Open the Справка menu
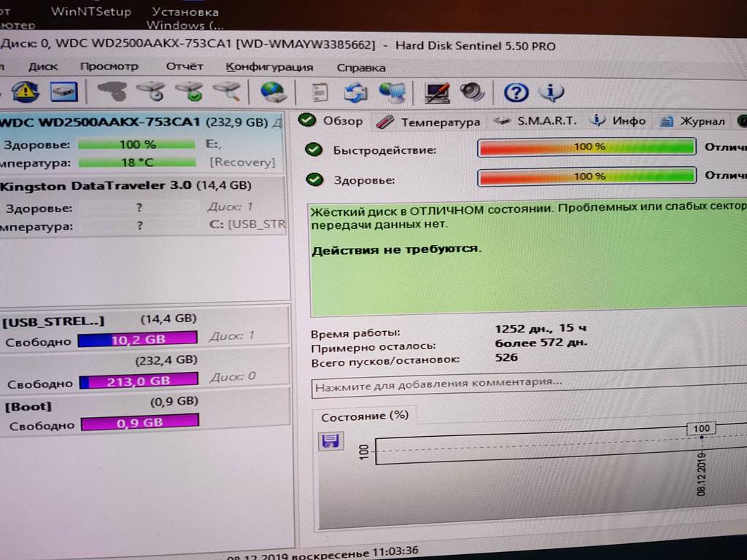The height and width of the screenshot is (560, 747). 360,68
